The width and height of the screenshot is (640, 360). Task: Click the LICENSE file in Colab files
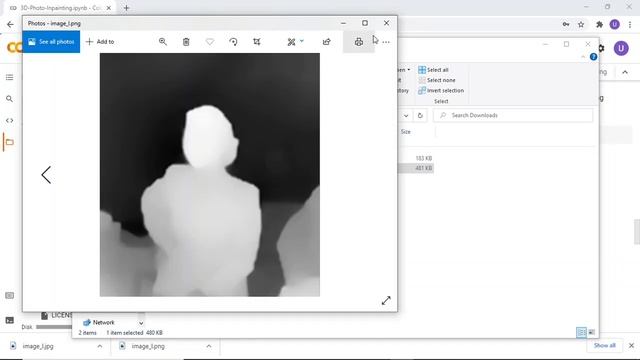57,315
